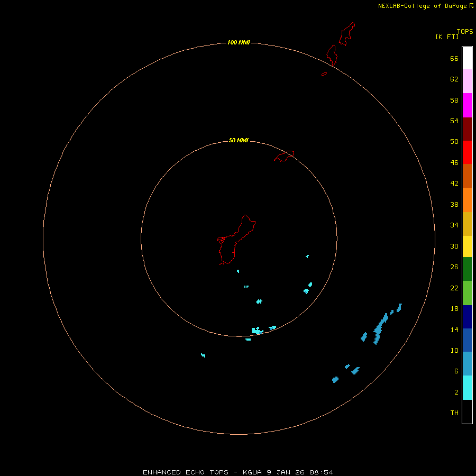Click the bright red 50 kft legend swatch

coord(467,152)
